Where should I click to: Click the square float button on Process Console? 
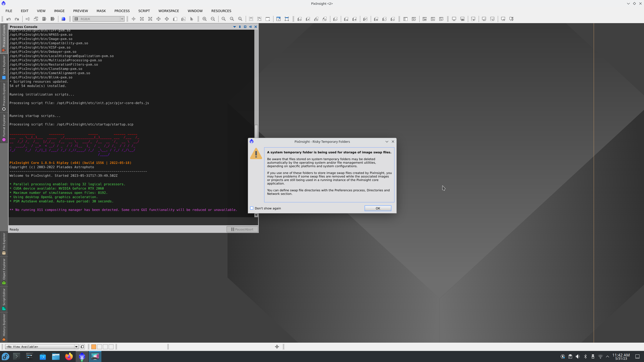(245, 27)
